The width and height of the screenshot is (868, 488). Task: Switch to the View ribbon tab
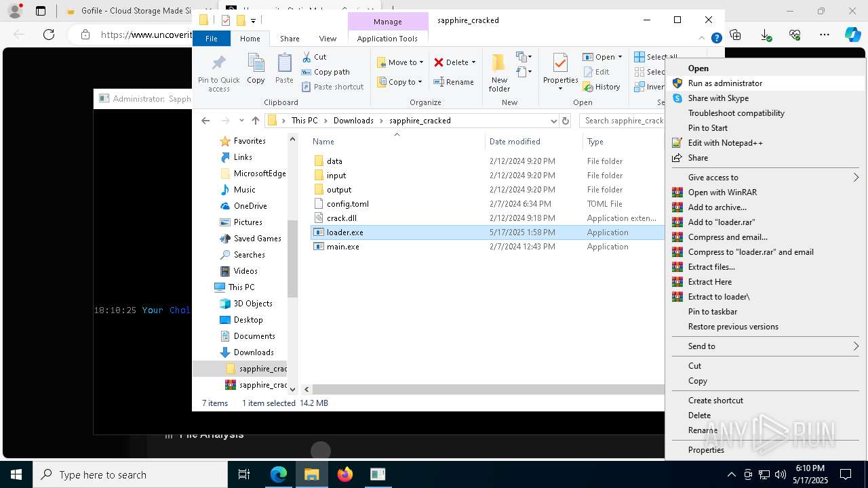tap(328, 39)
